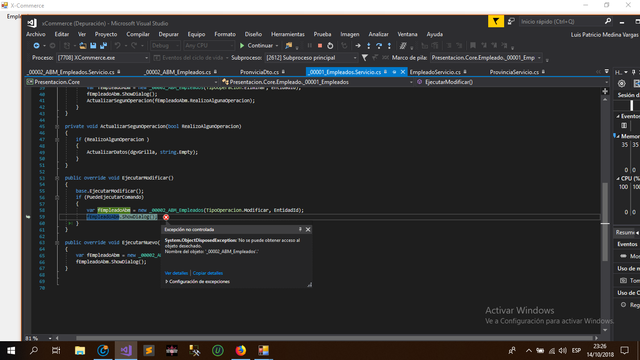Image resolution: width=640 pixels, height=360 pixels.
Task: Click the diagnostics settings gear icon
Action: pos(622,83)
